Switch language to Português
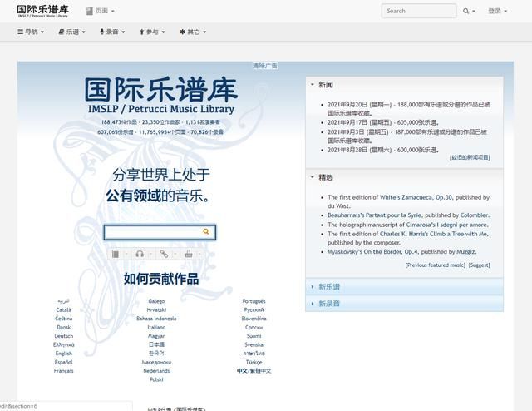Image resolution: width=532 pixels, height=411 pixels. point(254,301)
